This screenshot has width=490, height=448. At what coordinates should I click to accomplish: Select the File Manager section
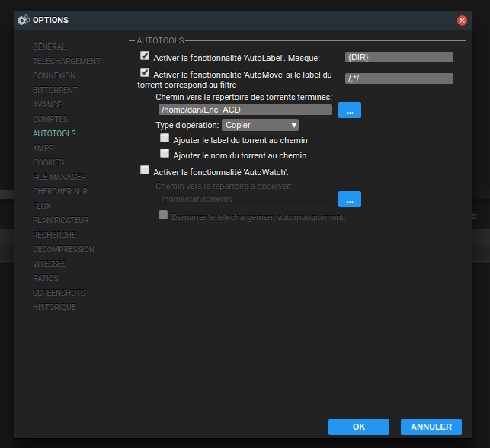(59, 177)
